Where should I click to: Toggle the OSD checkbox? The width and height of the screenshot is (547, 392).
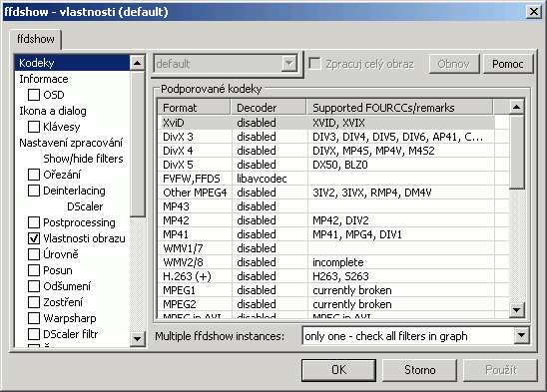34,95
